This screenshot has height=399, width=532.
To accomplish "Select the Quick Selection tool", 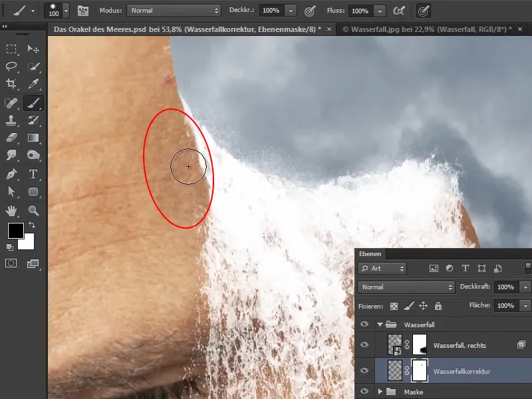I will click(33, 66).
